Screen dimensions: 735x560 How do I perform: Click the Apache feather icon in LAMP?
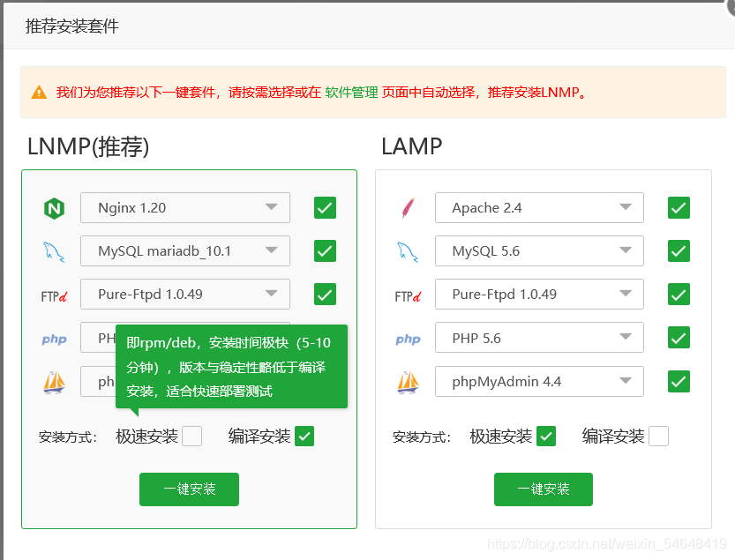(409, 208)
